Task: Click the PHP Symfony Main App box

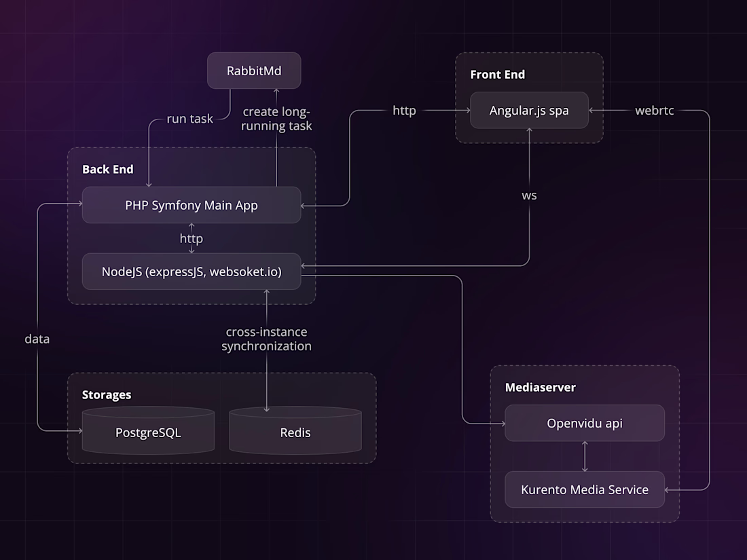Action: [x=192, y=205]
